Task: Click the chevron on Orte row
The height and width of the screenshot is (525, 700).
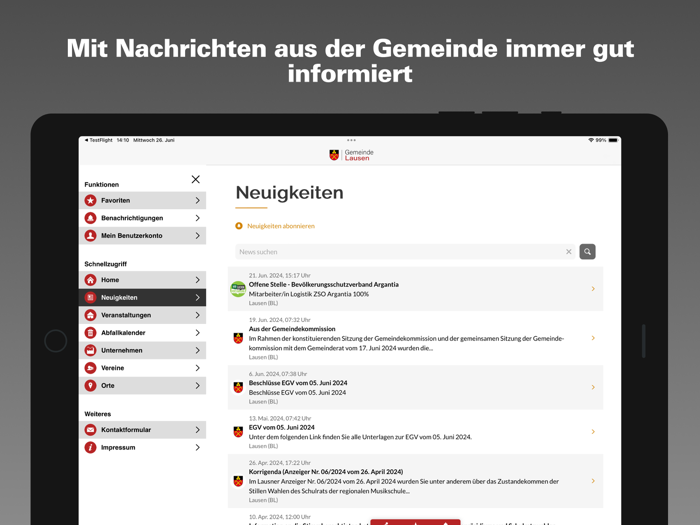Action: (x=198, y=386)
